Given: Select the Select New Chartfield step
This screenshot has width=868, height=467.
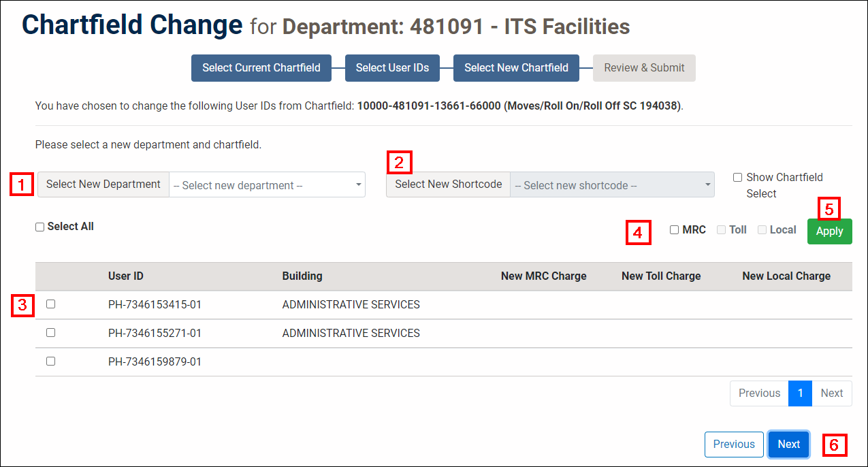Looking at the screenshot, I should click(x=515, y=67).
